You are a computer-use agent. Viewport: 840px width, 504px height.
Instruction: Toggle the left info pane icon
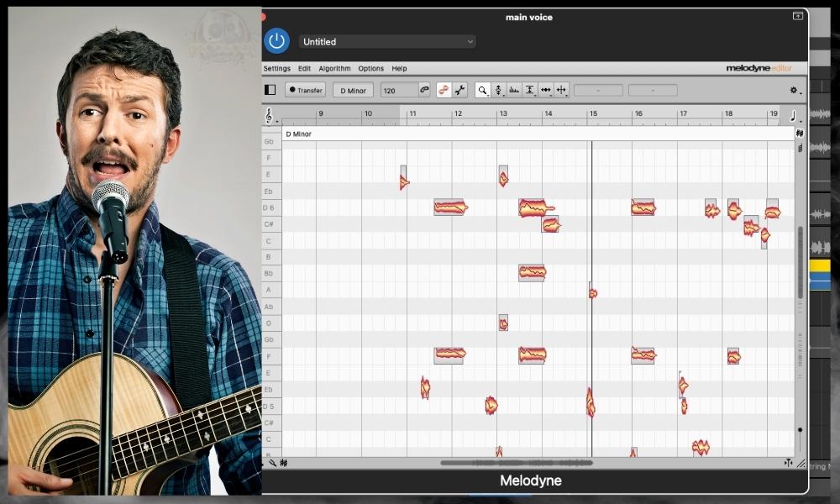(270, 90)
